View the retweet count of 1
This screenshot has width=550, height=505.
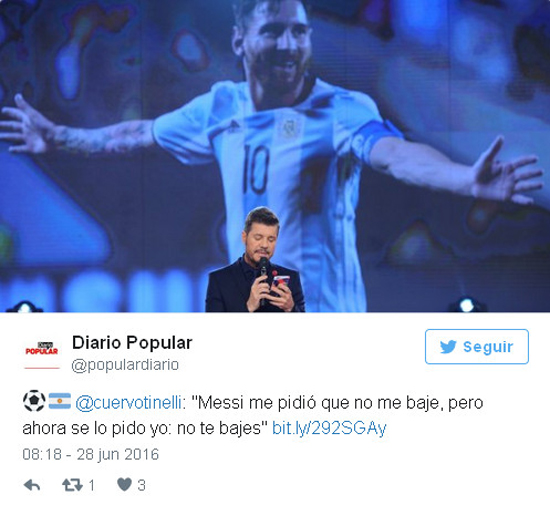(x=92, y=486)
